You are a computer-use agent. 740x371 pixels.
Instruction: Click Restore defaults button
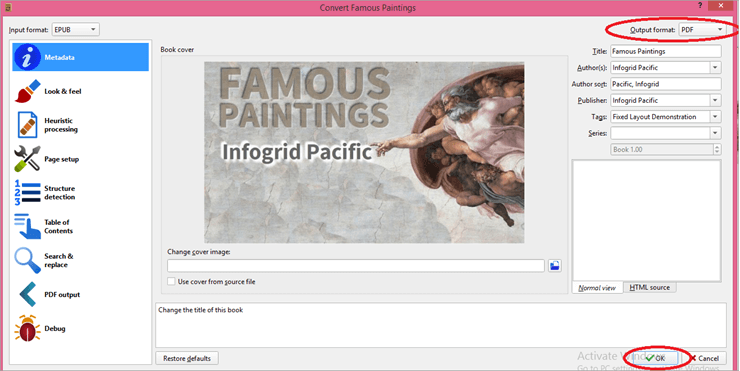187,358
